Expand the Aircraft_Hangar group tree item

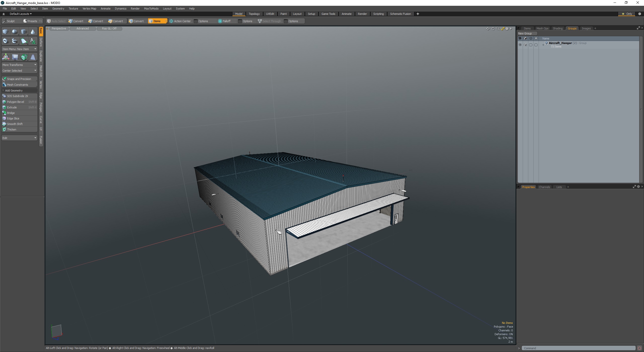[x=542, y=43]
